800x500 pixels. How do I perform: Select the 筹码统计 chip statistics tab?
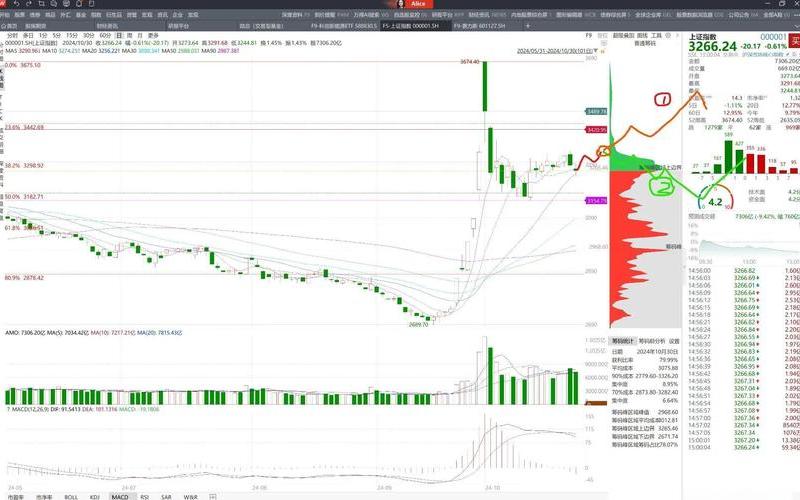pyautogui.click(x=622, y=341)
